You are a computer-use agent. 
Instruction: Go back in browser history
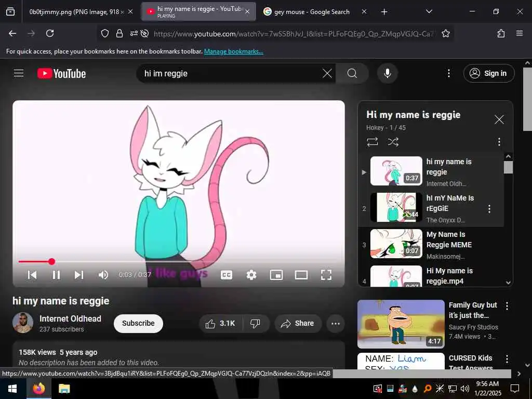12,33
